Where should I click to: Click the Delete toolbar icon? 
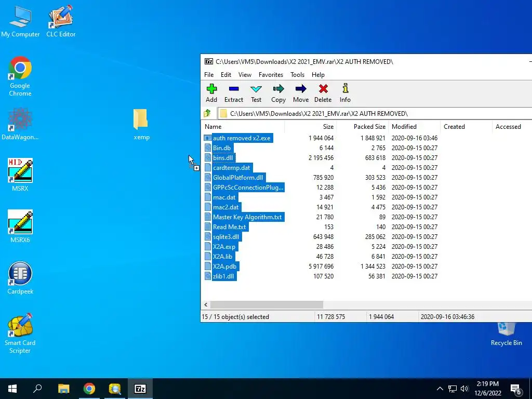323,93
